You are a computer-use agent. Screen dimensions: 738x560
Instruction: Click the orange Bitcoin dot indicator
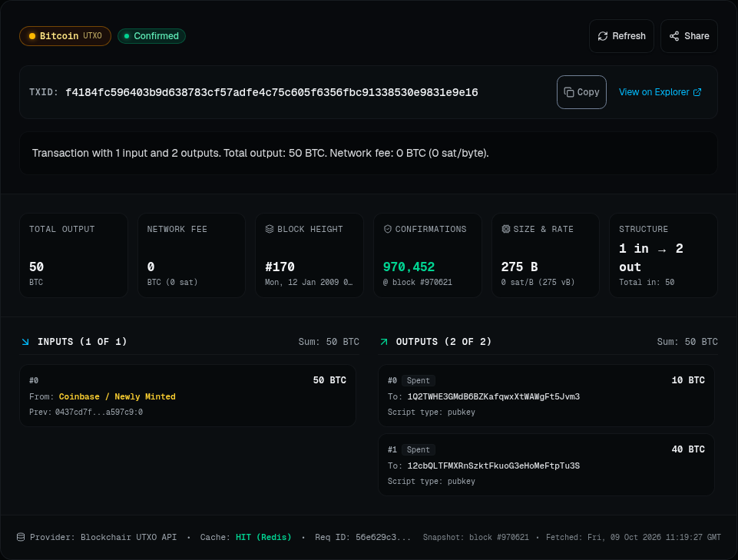tap(32, 36)
